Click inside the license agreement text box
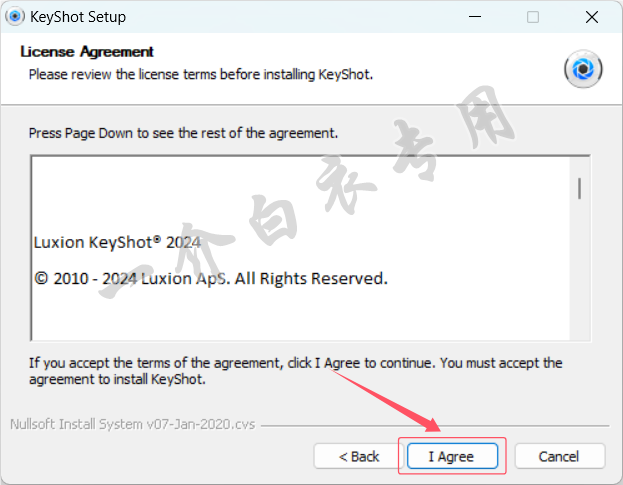 tap(300, 310)
